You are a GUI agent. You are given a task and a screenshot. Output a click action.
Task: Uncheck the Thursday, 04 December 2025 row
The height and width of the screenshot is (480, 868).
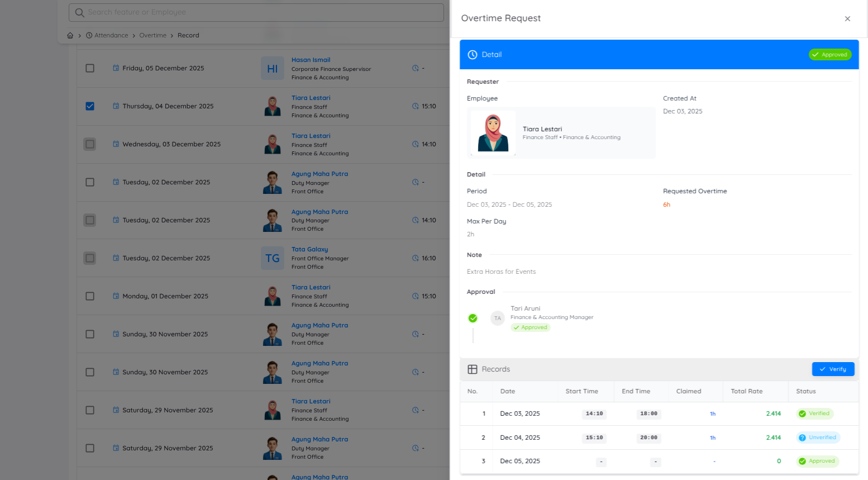click(90, 106)
